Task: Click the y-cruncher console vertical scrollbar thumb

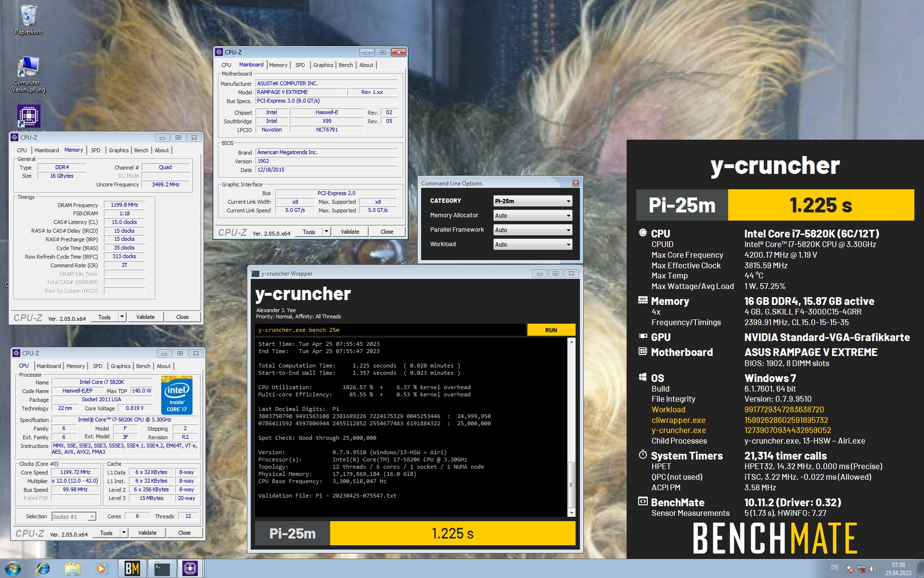Action: [572, 485]
